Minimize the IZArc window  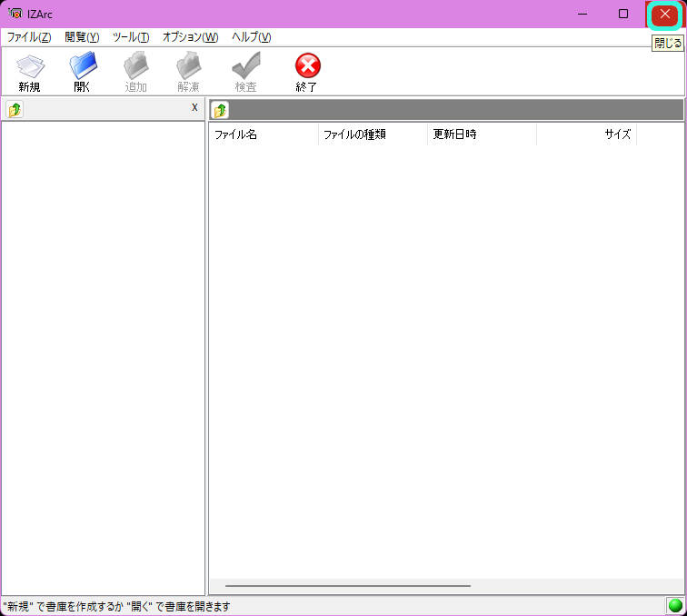(582, 14)
